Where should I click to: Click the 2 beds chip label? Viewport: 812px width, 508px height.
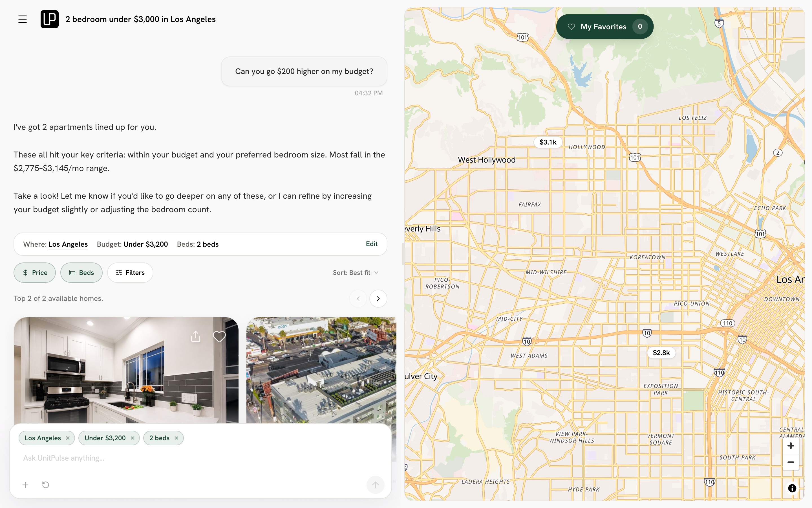(x=159, y=438)
